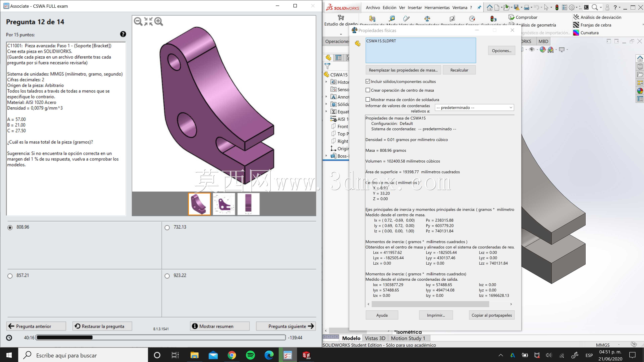The image size is (644, 362).
Task: Show hidden system tray icons
Action: tap(500, 355)
